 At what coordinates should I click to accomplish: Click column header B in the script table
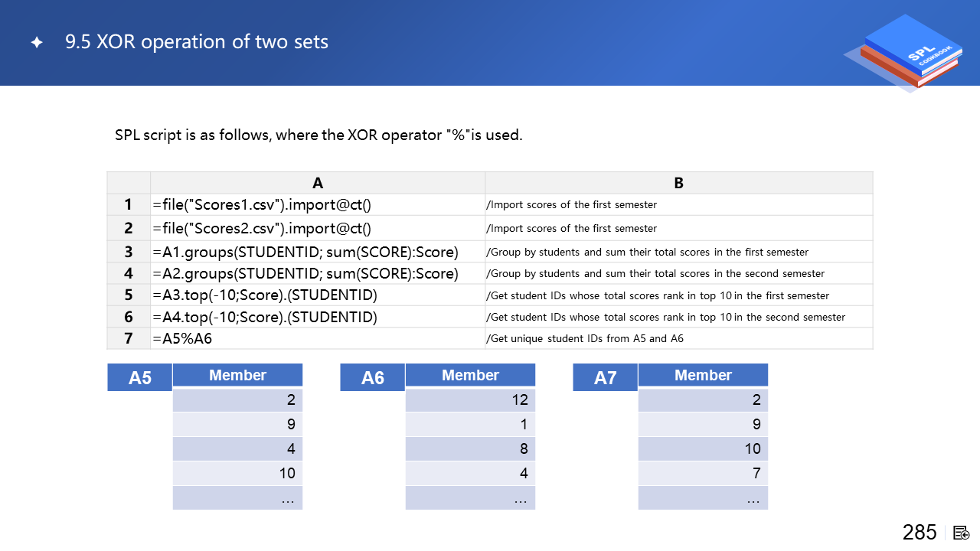point(678,183)
